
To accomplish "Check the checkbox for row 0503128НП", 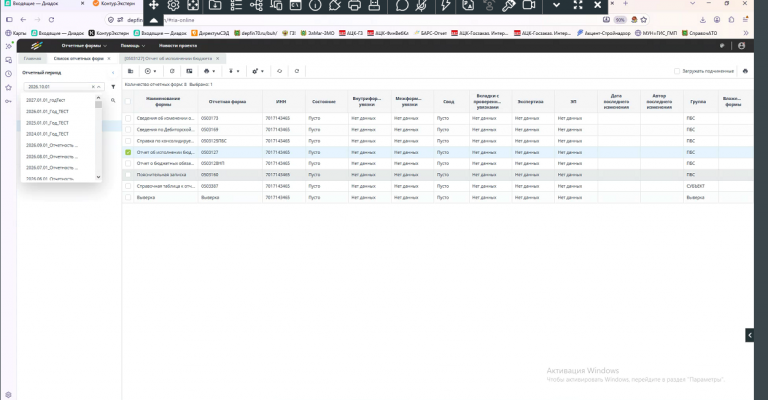I will tap(128, 164).
